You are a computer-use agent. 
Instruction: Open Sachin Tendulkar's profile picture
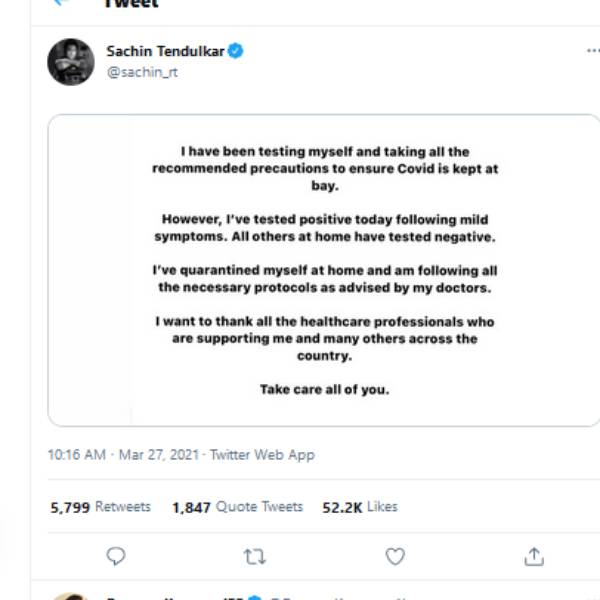coord(71,62)
